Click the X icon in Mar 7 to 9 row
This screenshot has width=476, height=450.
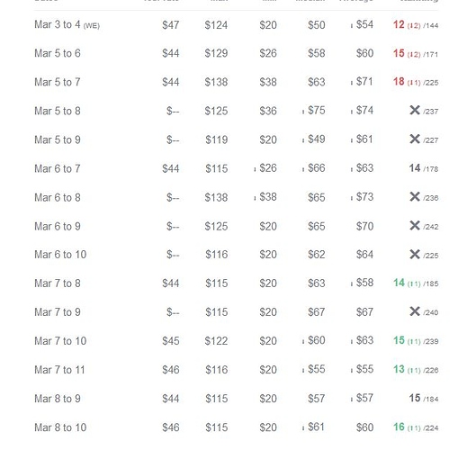pyautogui.click(x=415, y=311)
